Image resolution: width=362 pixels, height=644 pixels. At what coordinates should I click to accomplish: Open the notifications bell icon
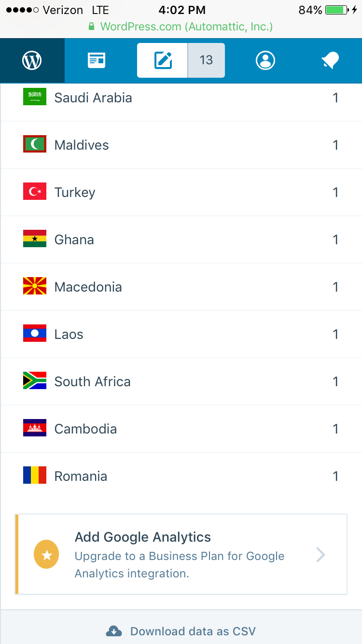point(331,60)
